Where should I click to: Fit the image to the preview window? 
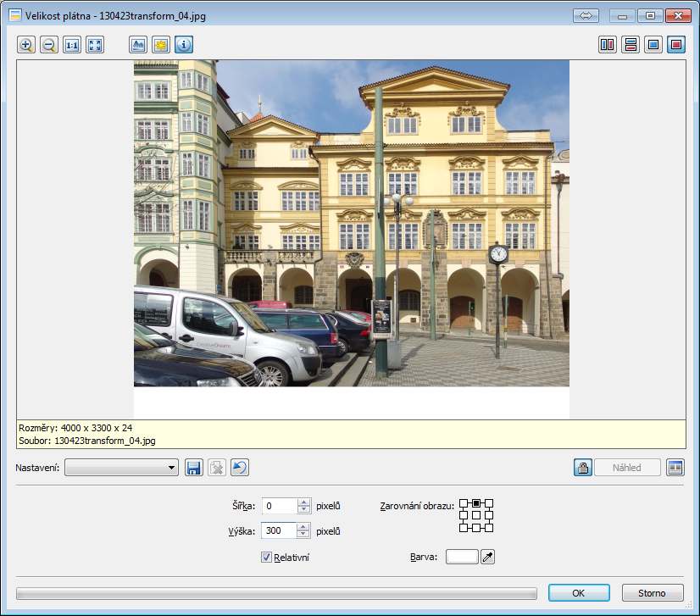tap(95, 46)
